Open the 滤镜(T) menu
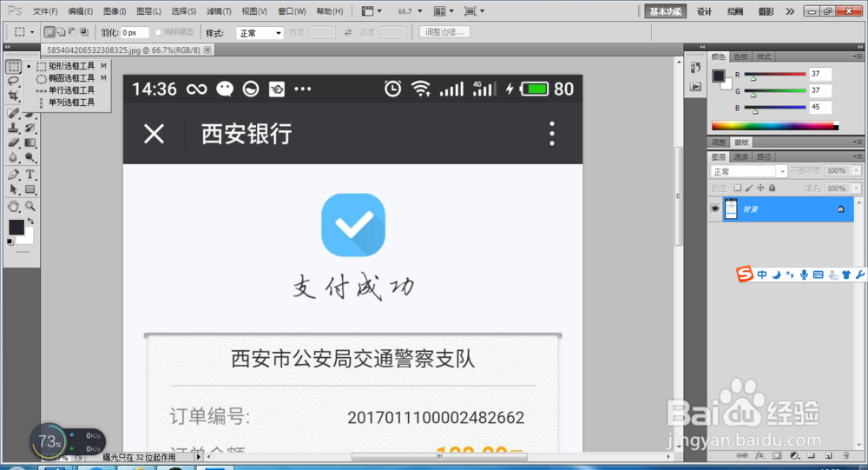Image resolution: width=868 pixels, height=470 pixels. [219, 11]
